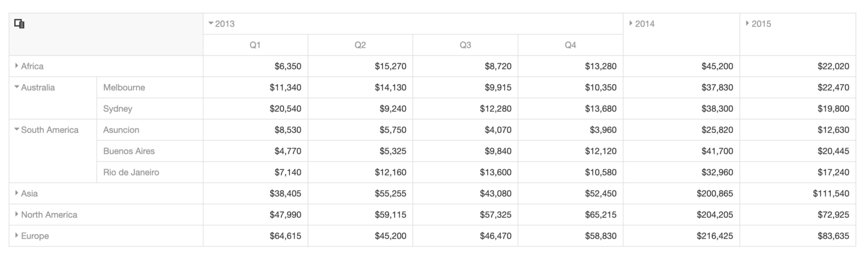
Task: Select Europe 2014 total $216,425
Action: click(x=714, y=236)
